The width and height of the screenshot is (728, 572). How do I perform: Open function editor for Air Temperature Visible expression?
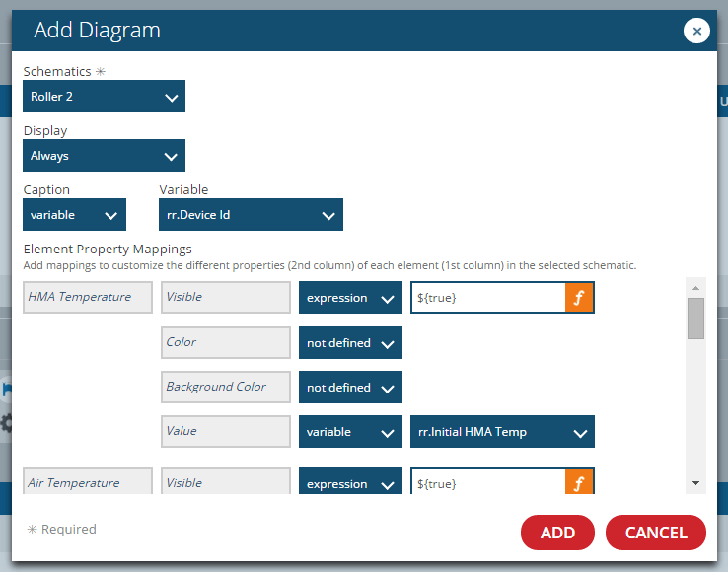tap(579, 482)
